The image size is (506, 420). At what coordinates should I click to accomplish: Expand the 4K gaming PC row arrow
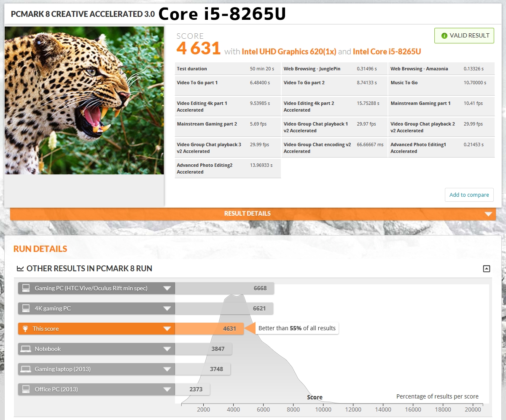[x=167, y=309]
